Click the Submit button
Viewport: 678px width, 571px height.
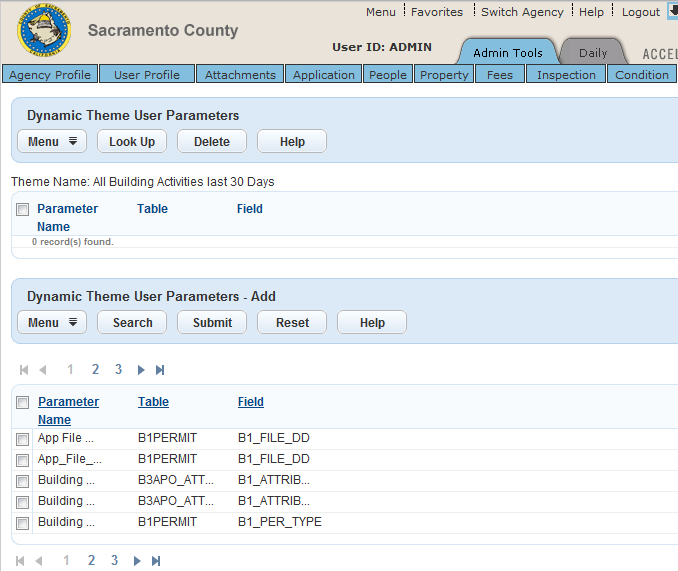point(212,322)
